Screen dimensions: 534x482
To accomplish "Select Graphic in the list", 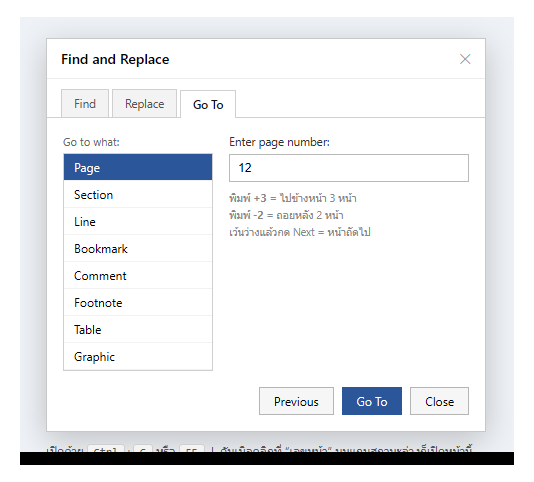I will [x=138, y=356].
